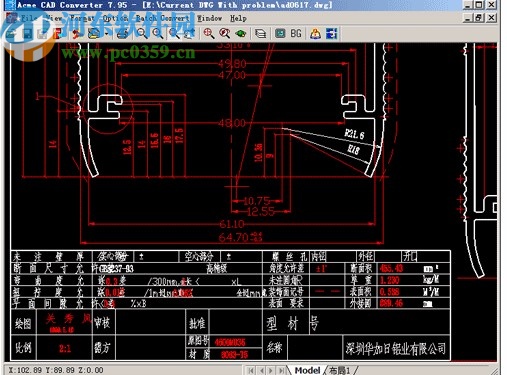
Task: Jump to first layout tab arrow
Action: click(x=251, y=370)
